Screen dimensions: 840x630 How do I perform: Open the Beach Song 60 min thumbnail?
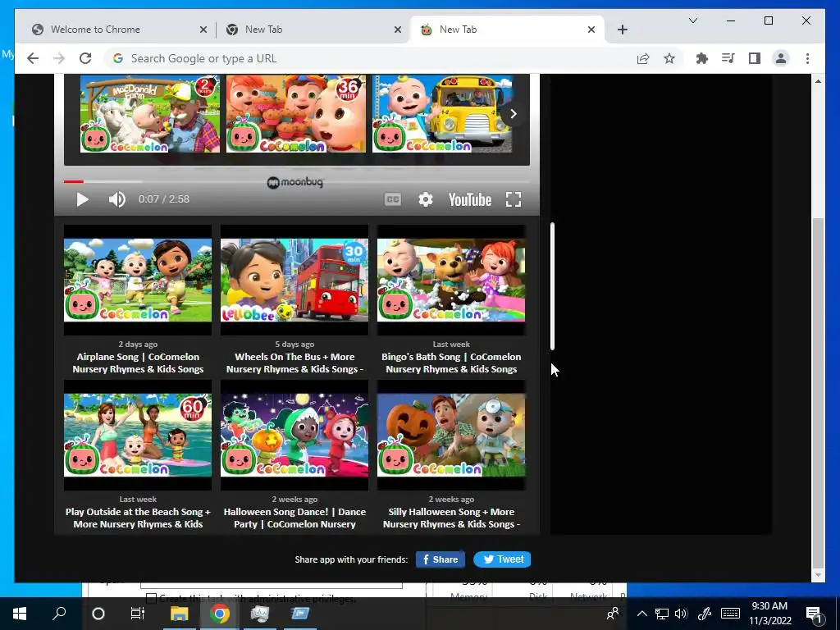[138, 435]
